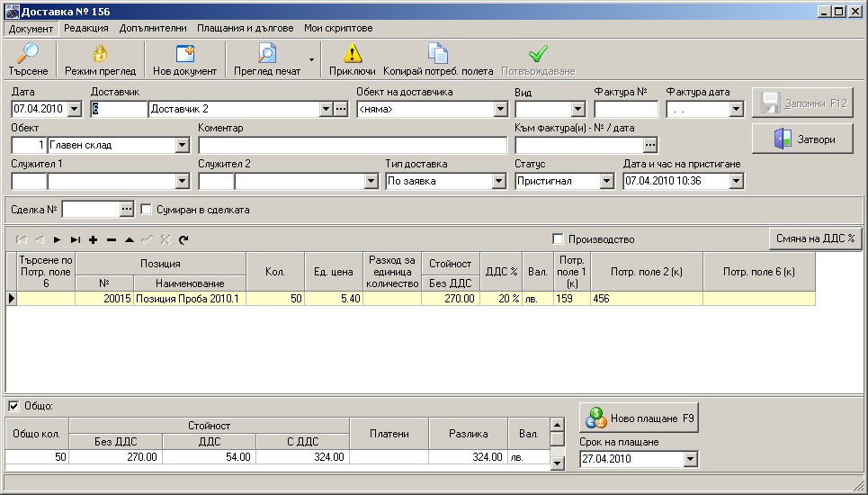Click Смяна на ДДС % button
868x495 pixels.
point(816,238)
